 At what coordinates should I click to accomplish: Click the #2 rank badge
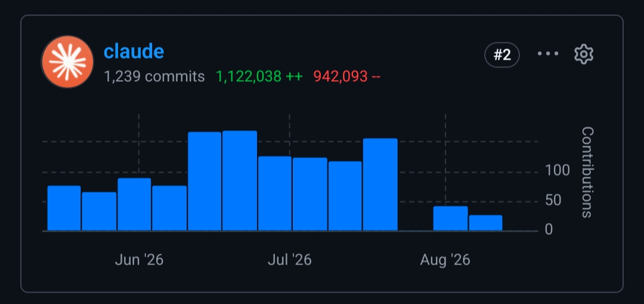[x=502, y=55]
